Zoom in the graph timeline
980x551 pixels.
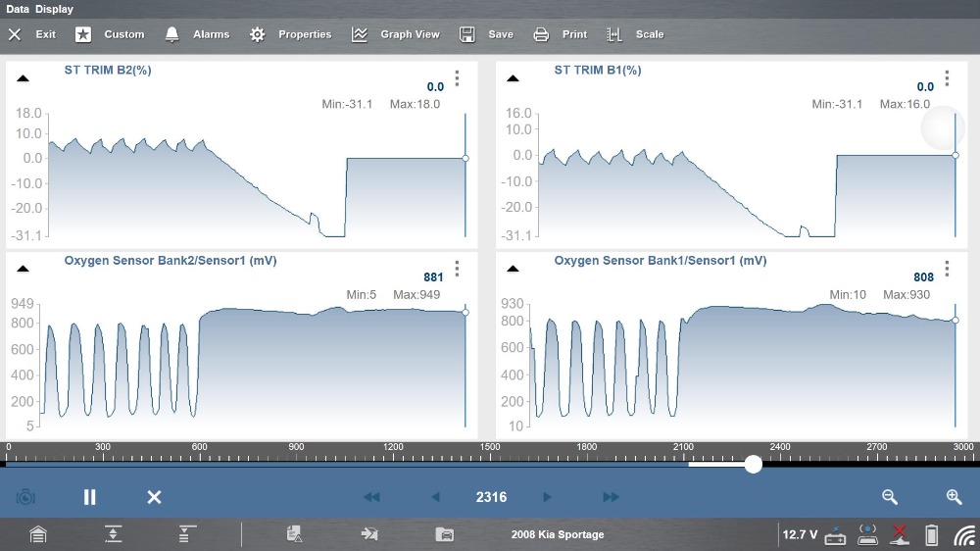[x=954, y=497]
